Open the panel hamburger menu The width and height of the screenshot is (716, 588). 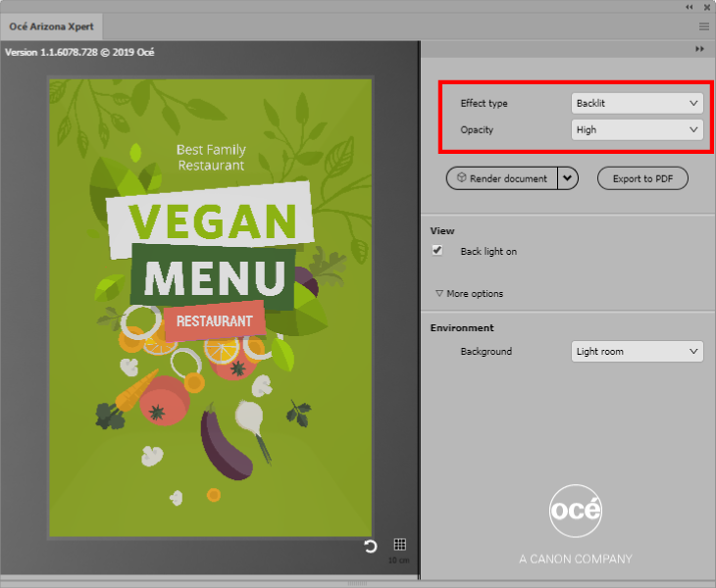click(x=704, y=26)
